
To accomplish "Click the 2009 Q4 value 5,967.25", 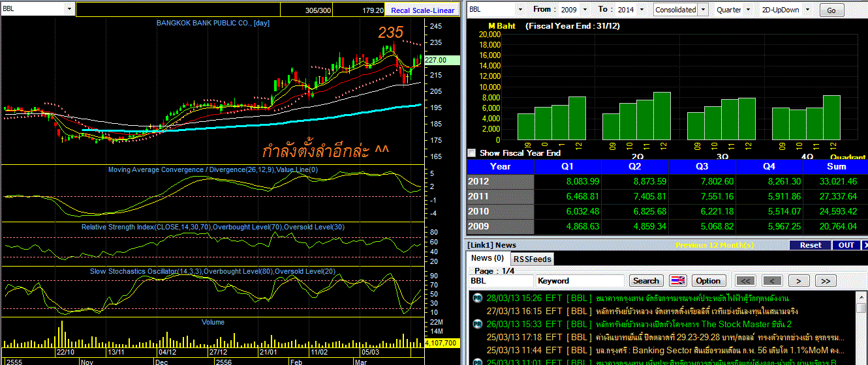I will click(x=784, y=227).
